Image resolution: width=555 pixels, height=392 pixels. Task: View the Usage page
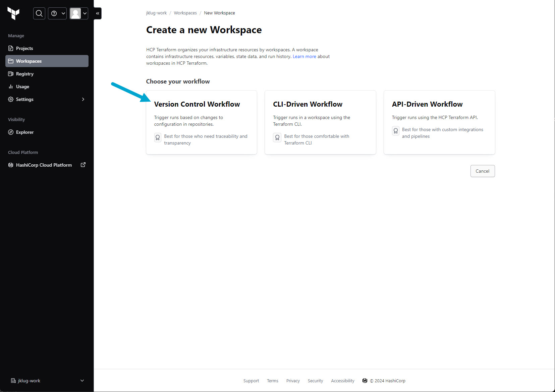[22, 87]
